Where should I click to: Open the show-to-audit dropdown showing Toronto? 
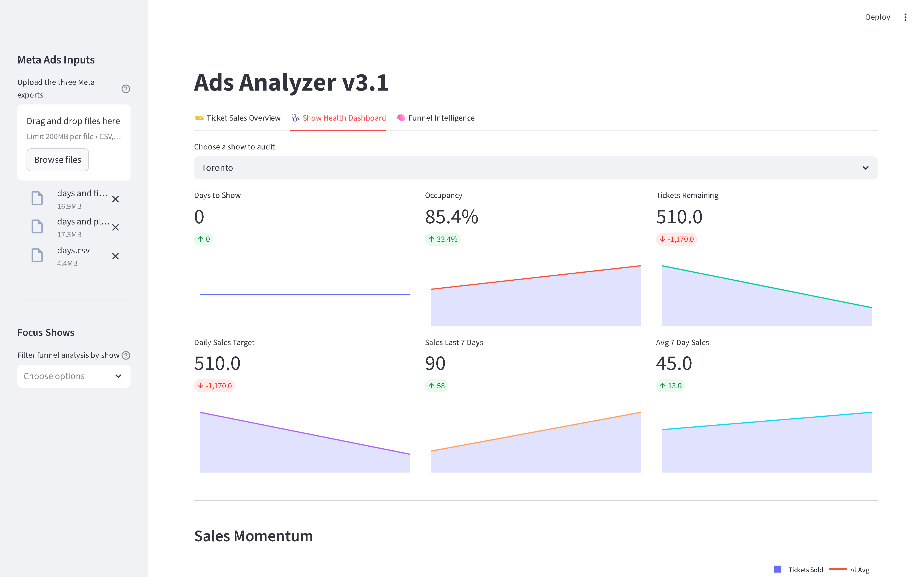pos(534,168)
